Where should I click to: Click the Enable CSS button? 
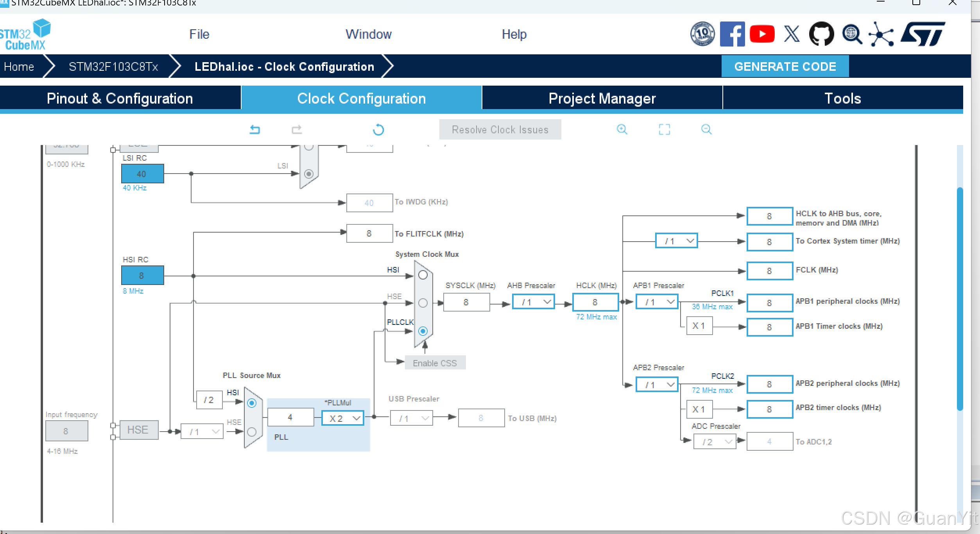(435, 363)
